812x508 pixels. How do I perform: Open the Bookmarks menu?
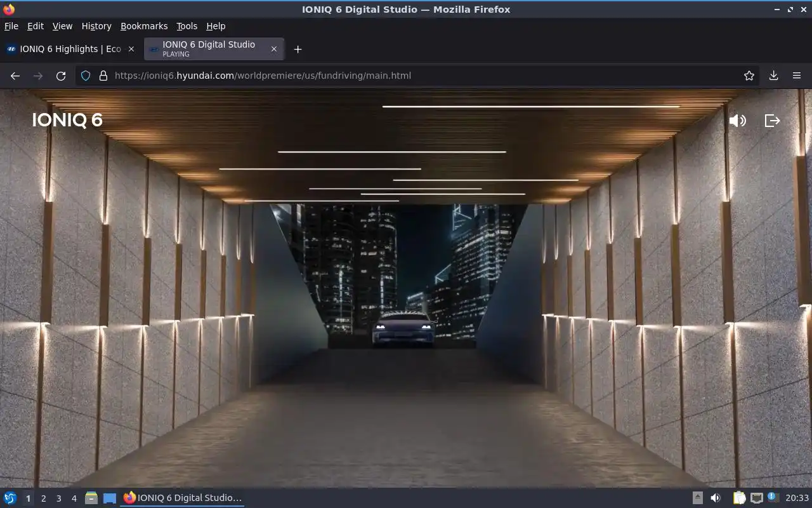point(144,26)
